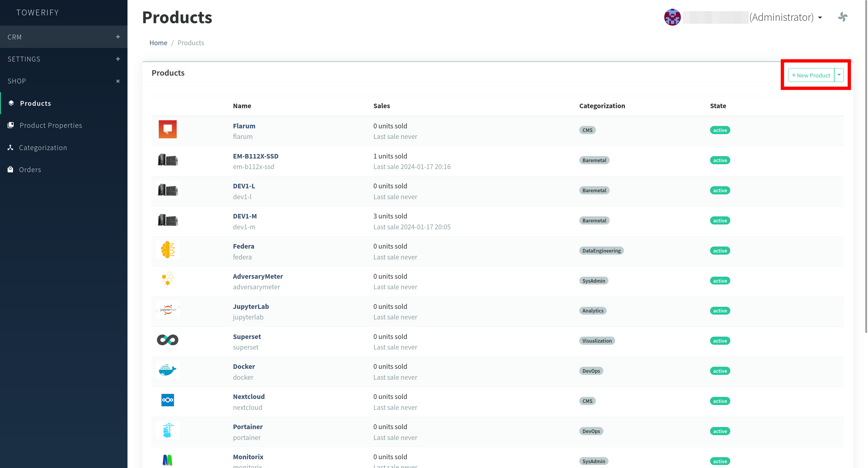Screen dimensions: 868x468
Task: Expand the CRM sidebar section
Action: pyautogui.click(x=118, y=37)
